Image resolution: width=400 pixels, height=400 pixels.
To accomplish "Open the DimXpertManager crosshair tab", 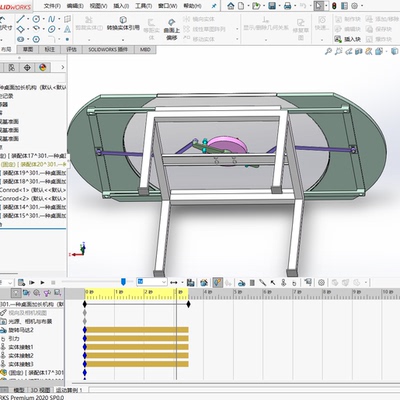I will pyautogui.click(x=27, y=68).
